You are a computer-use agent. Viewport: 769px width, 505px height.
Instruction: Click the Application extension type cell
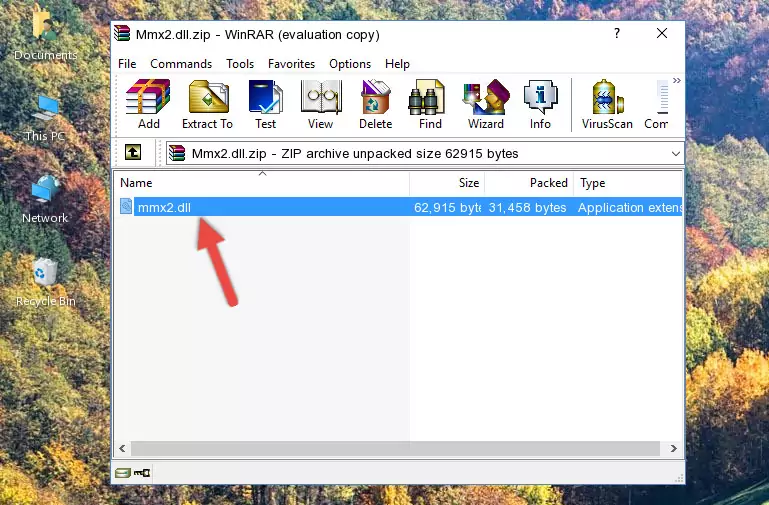pos(630,207)
